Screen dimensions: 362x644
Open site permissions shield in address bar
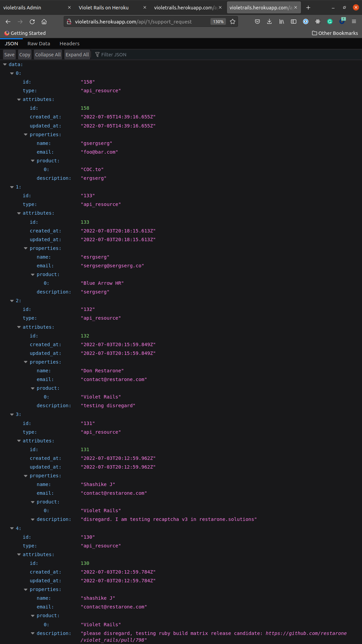click(69, 21)
